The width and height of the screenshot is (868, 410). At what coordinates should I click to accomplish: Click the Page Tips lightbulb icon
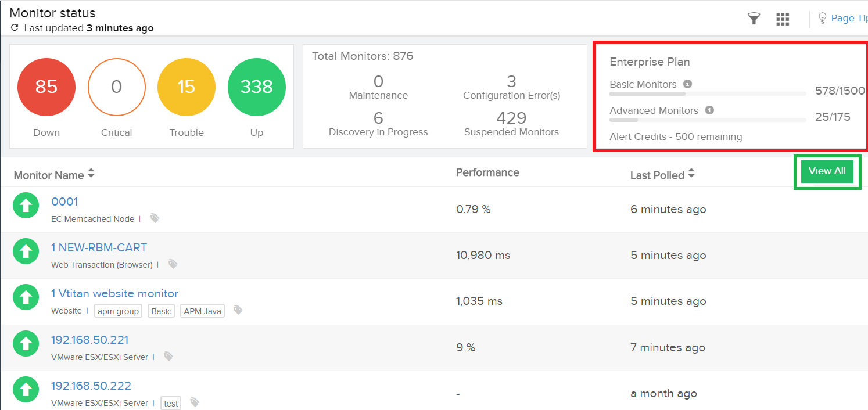(822, 18)
